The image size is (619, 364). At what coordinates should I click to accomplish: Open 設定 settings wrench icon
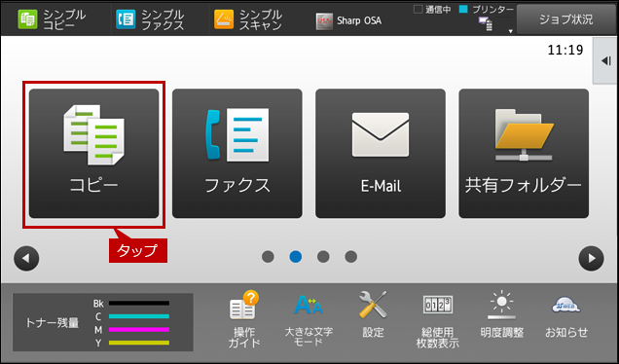pyautogui.click(x=373, y=315)
